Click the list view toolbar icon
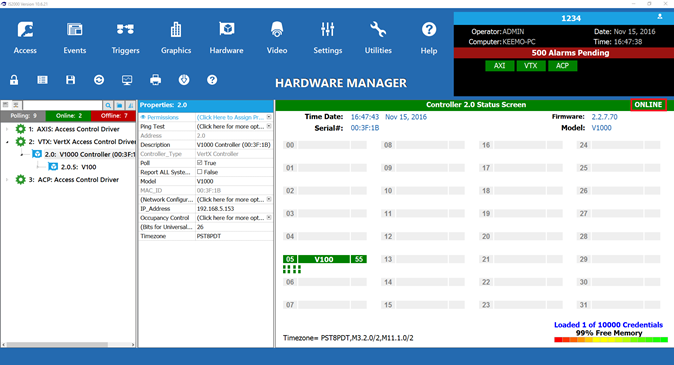Viewport: 674px width, 365px height. (42, 80)
